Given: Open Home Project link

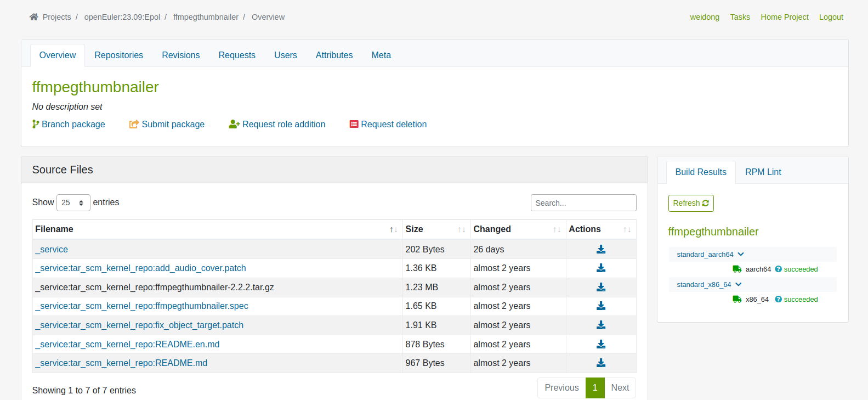Looking at the screenshot, I should coord(785,17).
